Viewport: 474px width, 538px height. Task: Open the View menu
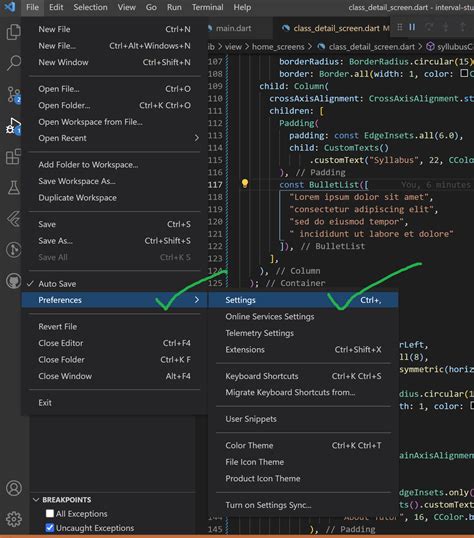coord(127,7)
